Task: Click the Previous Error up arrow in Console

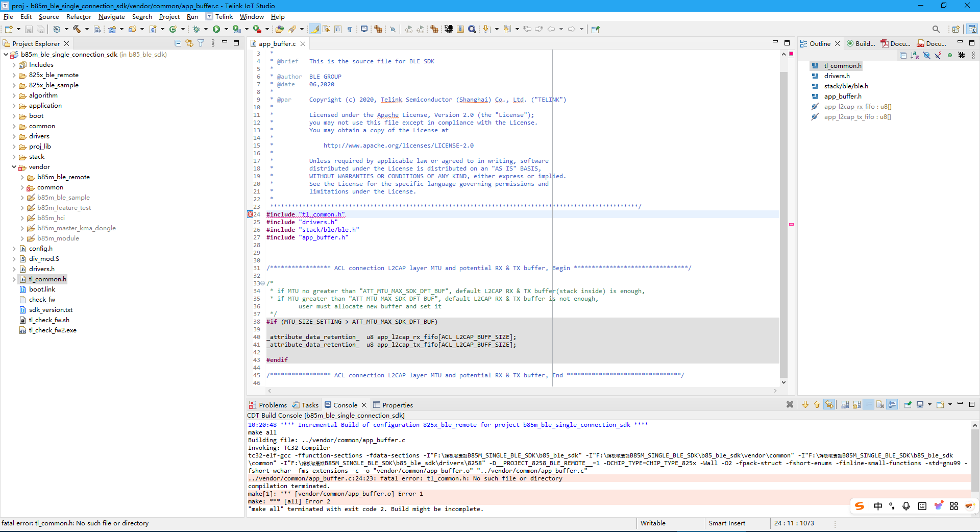Action: (x=817, y=404)
